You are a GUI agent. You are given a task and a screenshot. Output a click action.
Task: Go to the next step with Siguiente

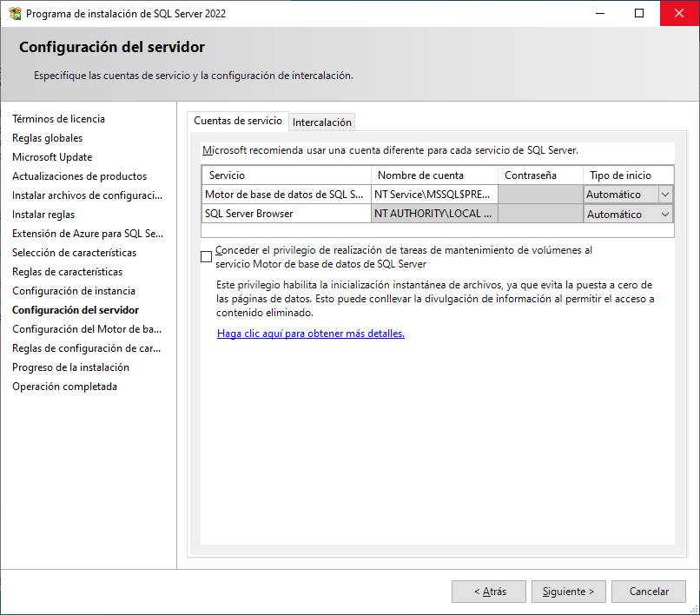(568, 592)
